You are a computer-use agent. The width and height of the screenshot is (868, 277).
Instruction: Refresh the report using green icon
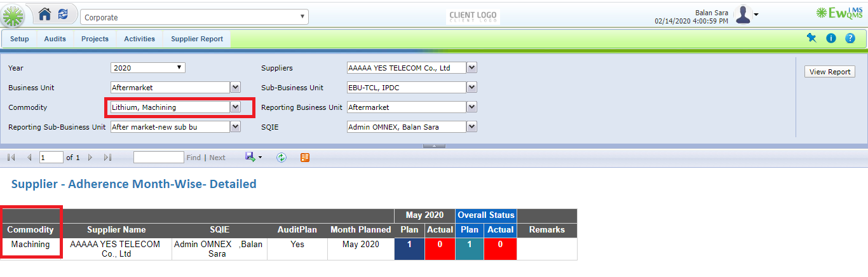[281, 158]
